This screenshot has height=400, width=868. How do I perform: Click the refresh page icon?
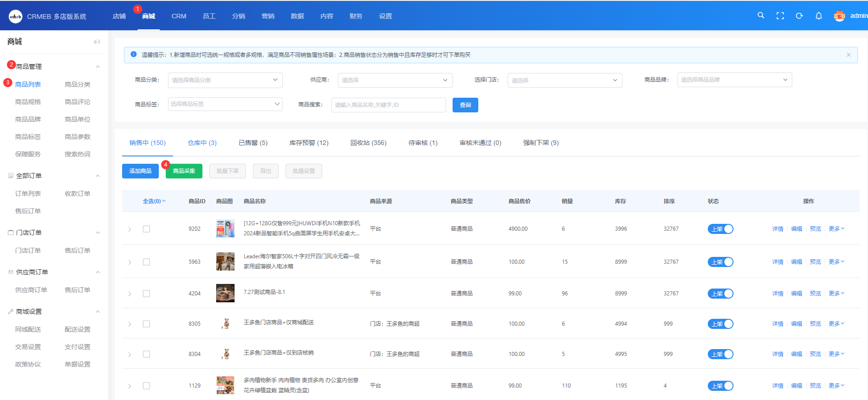799,16
